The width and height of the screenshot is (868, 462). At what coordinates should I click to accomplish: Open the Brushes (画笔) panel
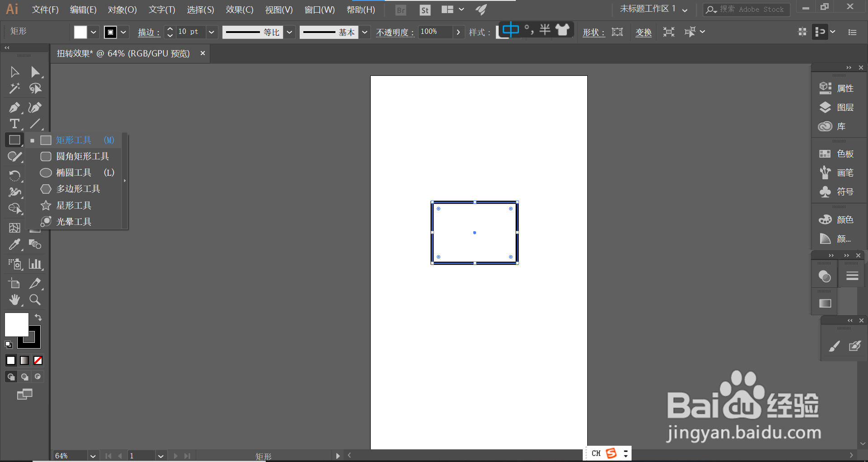[836, 173]
